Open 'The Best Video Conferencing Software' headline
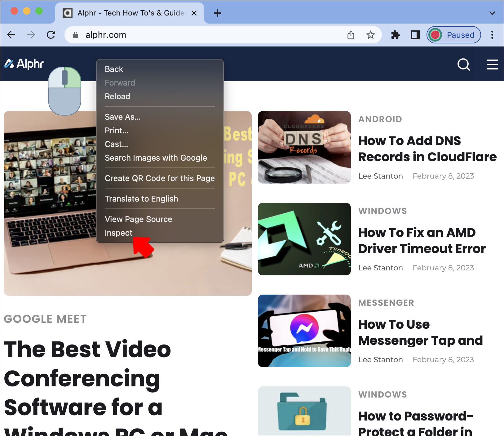Viewport: 504px width, 436px height. [116, 387]
